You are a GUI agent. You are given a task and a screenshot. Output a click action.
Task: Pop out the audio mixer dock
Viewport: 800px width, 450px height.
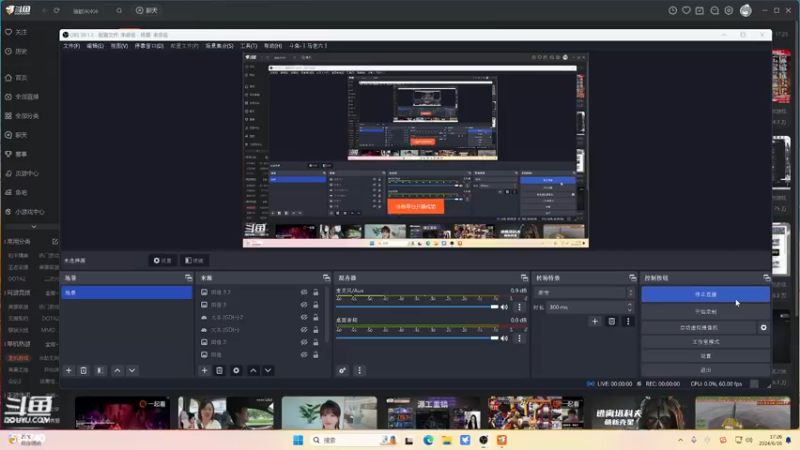coord(524,278)
